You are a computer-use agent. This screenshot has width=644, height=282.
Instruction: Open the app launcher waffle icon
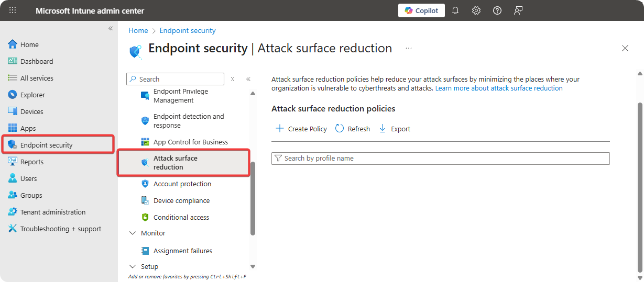pos(13,10)
